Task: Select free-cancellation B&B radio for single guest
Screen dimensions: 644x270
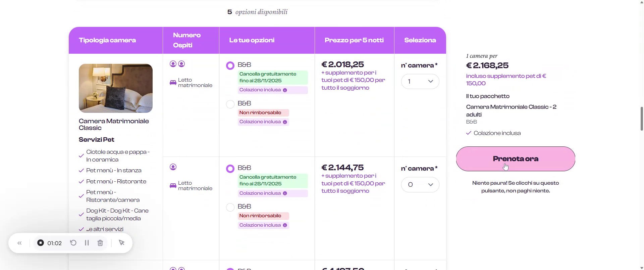Action: point(230,169)
